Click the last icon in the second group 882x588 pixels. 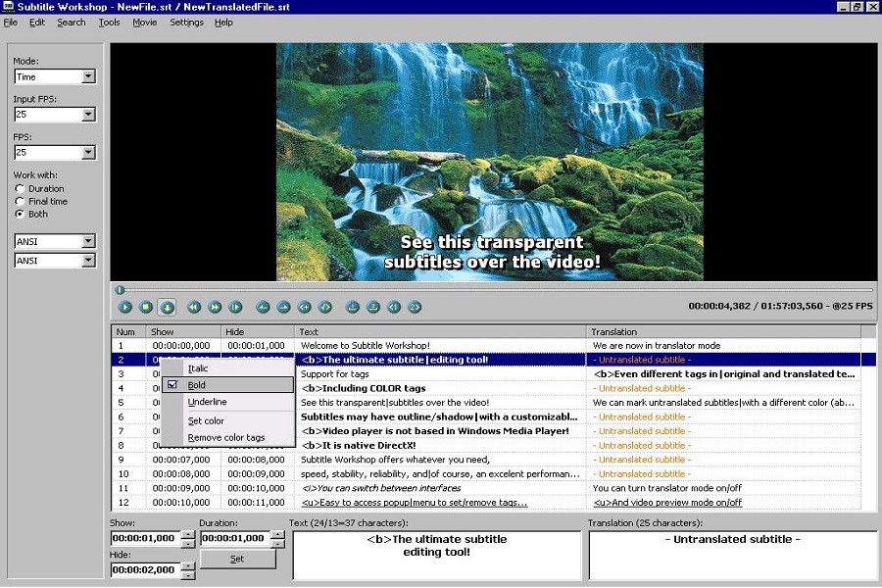coord(325,307)
